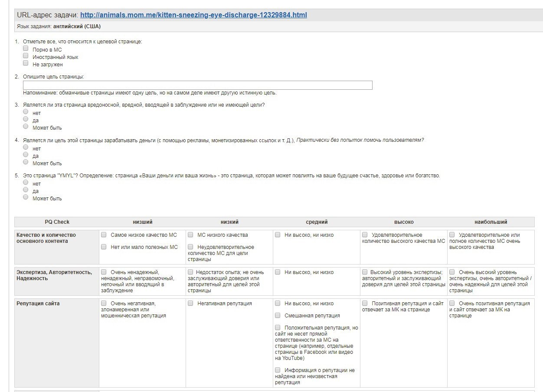Check 'Недостаток опыта; не очень заслуживающий доверия'

[190, 272]
